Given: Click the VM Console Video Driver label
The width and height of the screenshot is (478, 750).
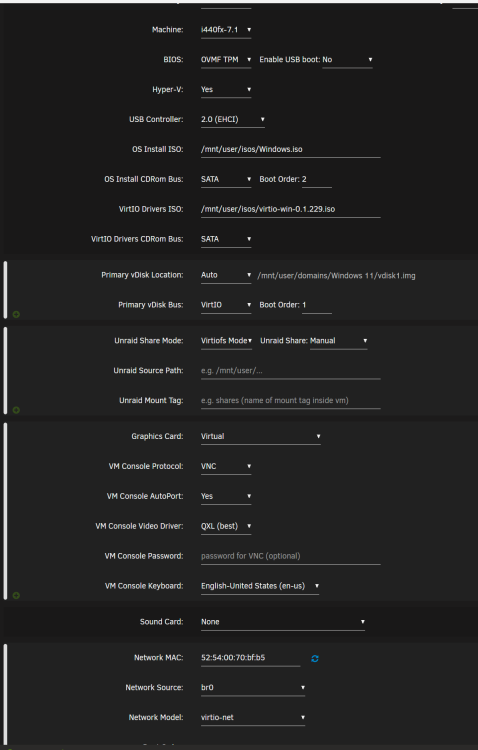Looking at the screenshot, I should point(139,526).
